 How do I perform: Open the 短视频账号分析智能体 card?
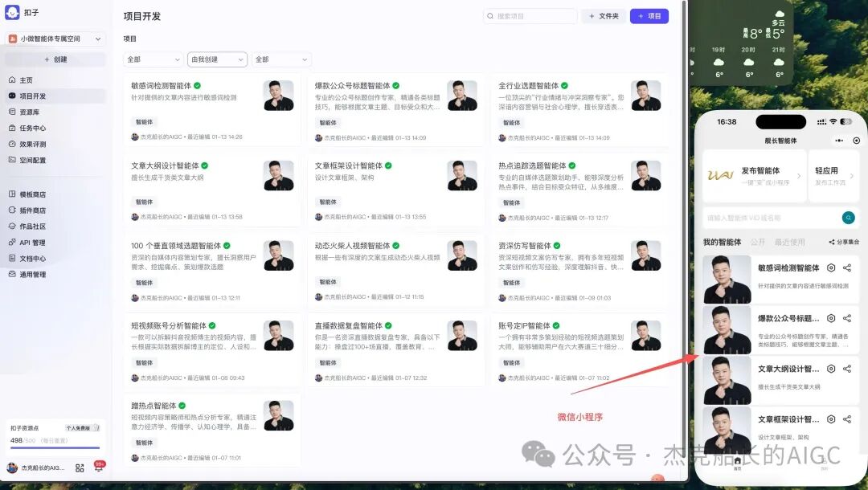click(212, 351)
